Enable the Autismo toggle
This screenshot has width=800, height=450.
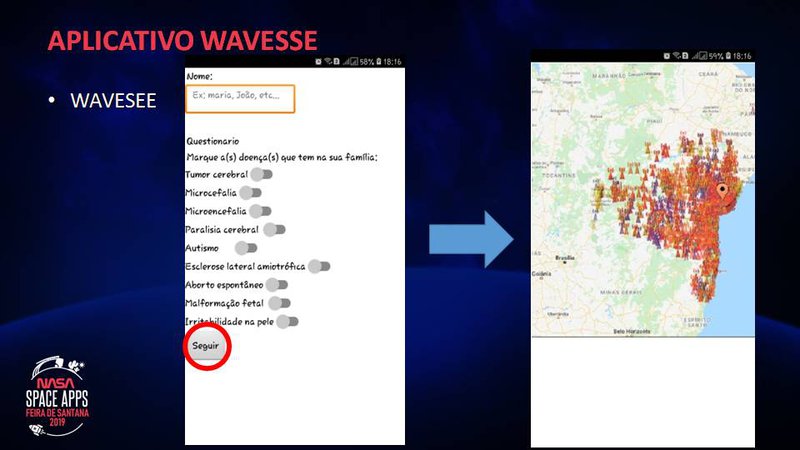245,248
